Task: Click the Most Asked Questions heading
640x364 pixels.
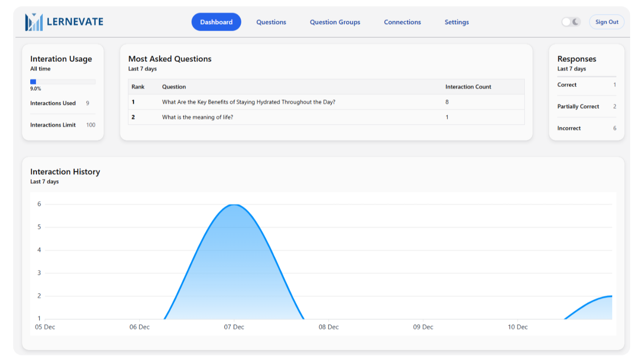Action: pos(170,59)
